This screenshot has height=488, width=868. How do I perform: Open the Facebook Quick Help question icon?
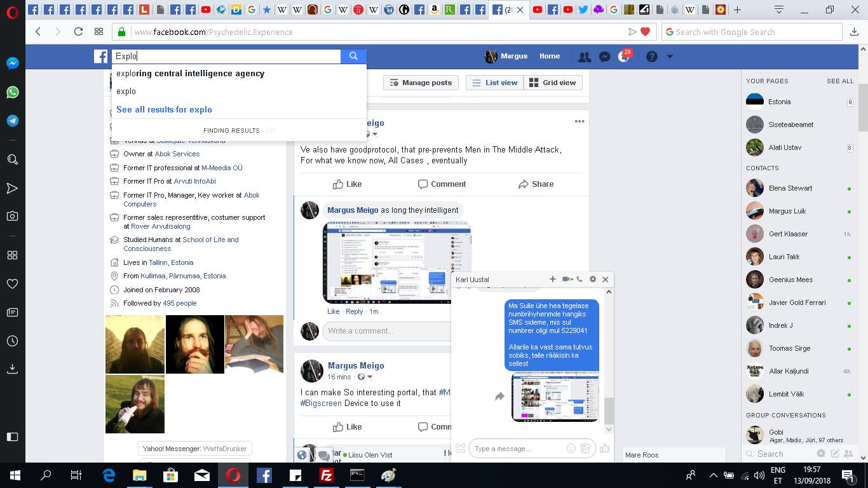651,57
